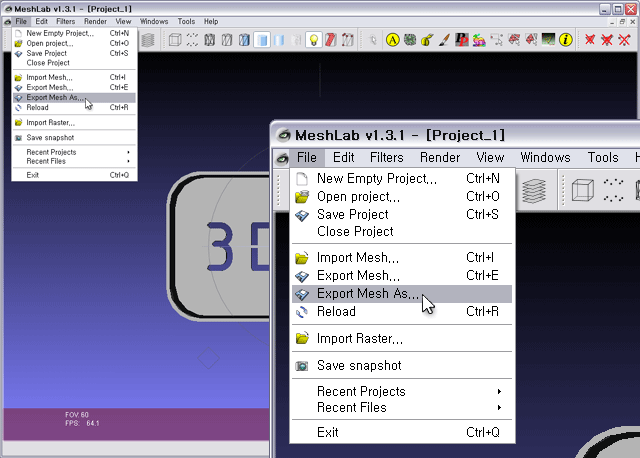640x458 pixels.
Task: Click the grayed hand pointer toolbar icon
Action: [372, 40]
